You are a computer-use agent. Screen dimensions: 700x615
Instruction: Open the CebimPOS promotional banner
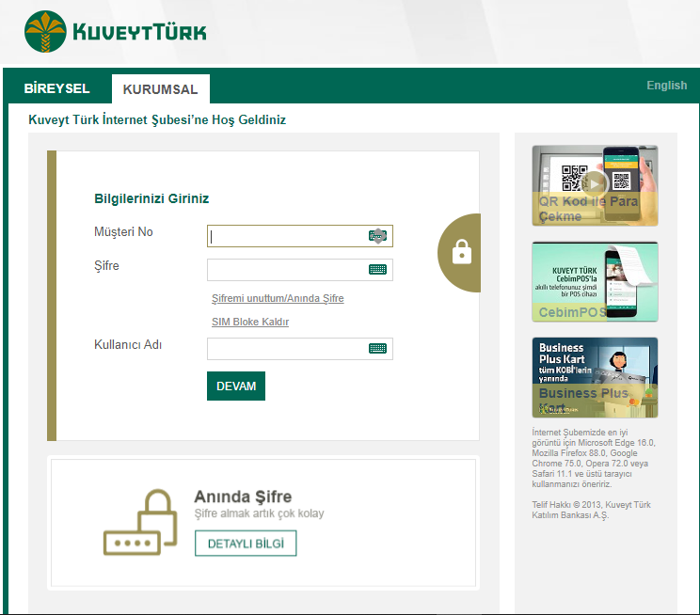tap(595, 281)
